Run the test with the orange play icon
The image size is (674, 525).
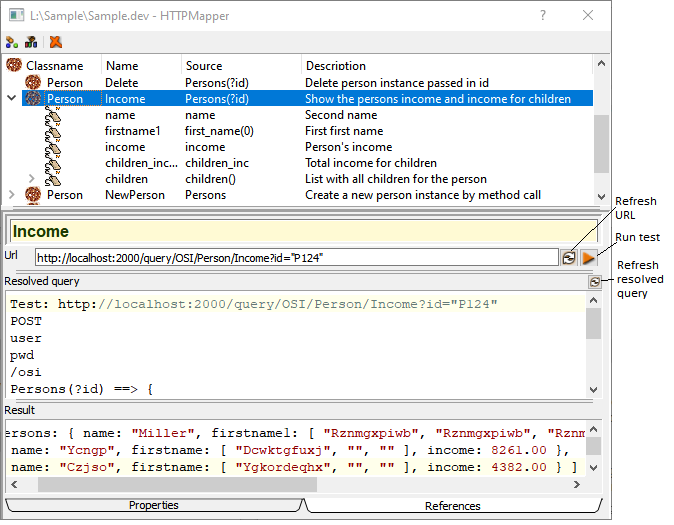(589, 258)
